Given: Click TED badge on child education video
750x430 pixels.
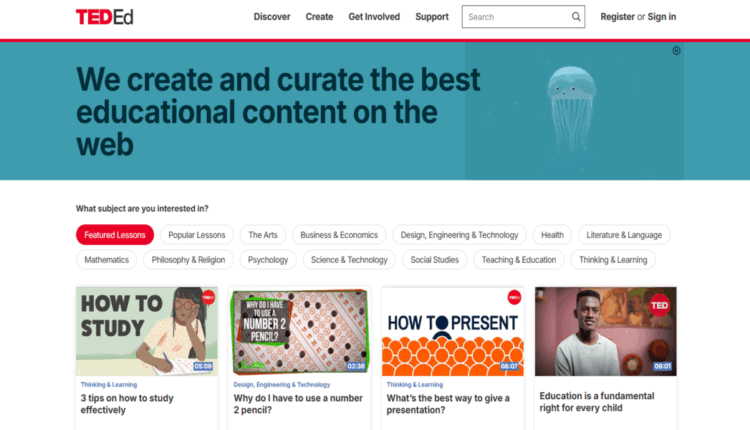Looking at the screenshot, I should [x=659, y=306].
